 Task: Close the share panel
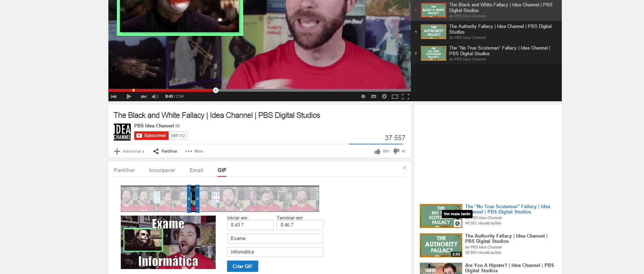[404, 168]
